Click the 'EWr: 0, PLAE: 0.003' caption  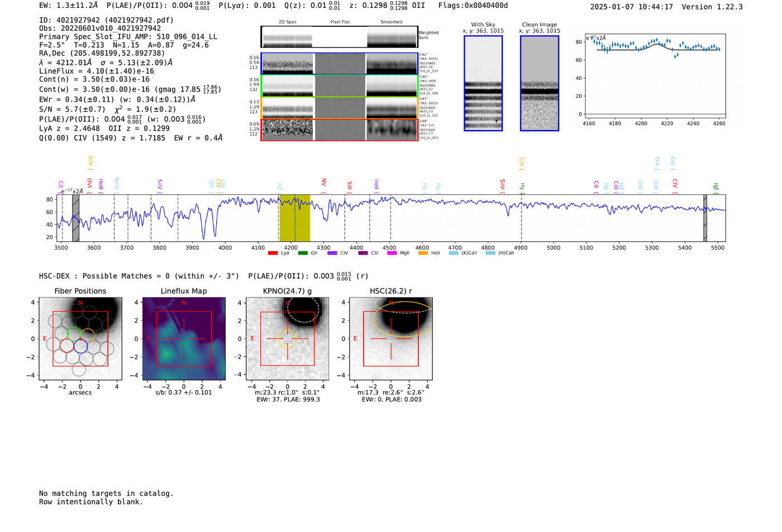pos(392,400)
